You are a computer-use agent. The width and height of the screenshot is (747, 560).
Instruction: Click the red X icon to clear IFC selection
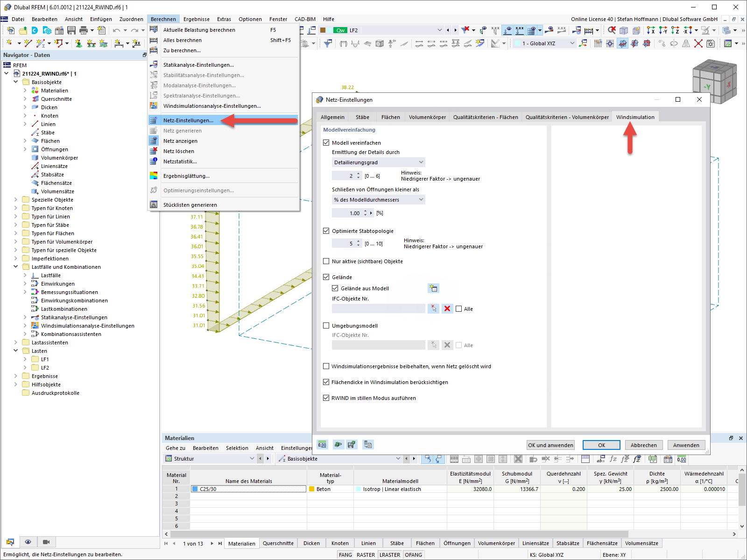click(x=447, y=308)
